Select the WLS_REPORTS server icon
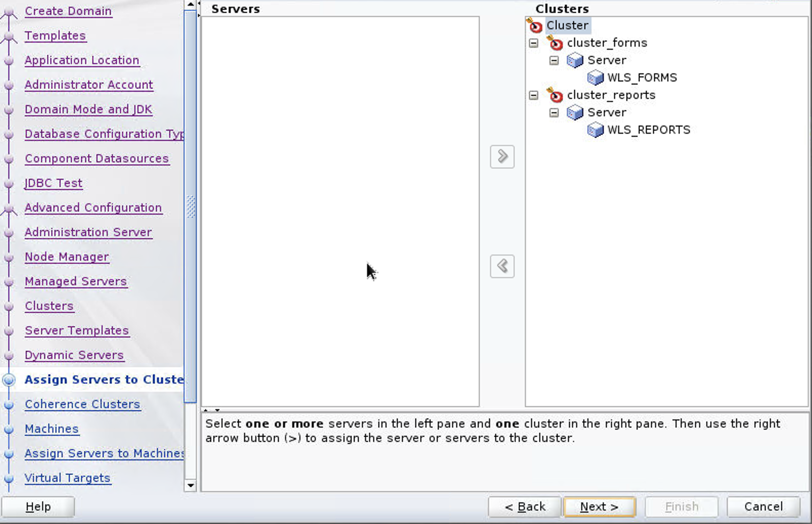The height and width of the screenshot is (524, 812). [x=595, y=130]
